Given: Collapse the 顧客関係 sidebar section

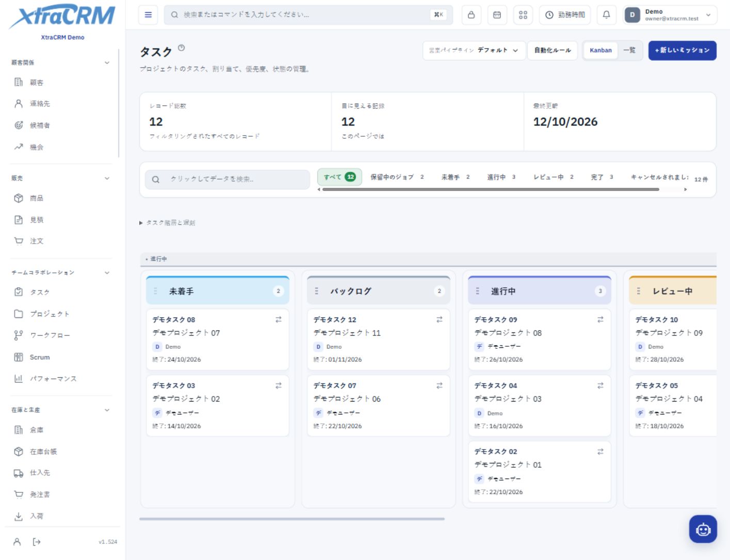Looking at the screenshot, I should pos(107,62).
